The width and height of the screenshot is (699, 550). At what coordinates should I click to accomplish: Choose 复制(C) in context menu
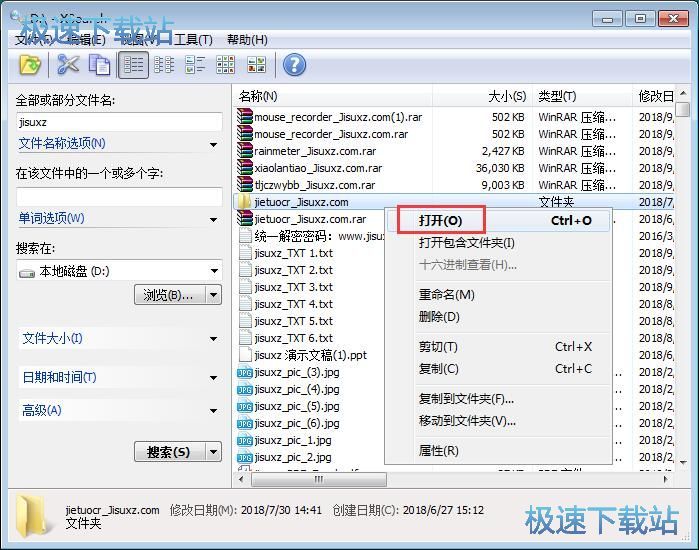(x=498, y=369)
